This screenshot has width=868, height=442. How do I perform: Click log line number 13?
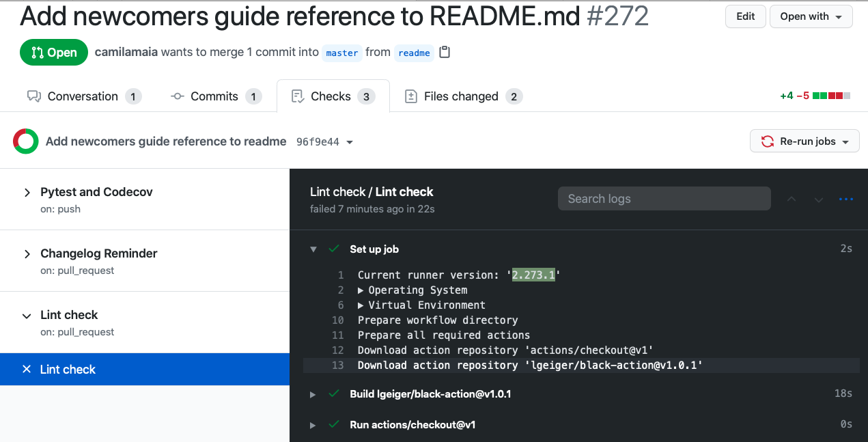coord(338,365)
